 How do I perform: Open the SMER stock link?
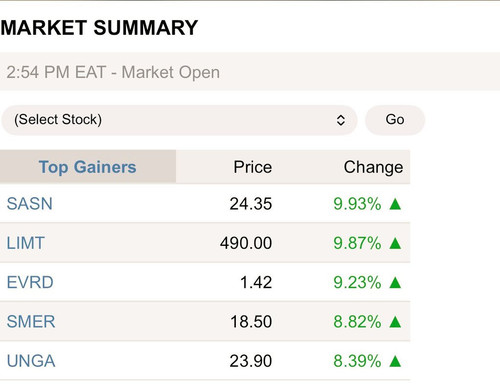[31, 322]
